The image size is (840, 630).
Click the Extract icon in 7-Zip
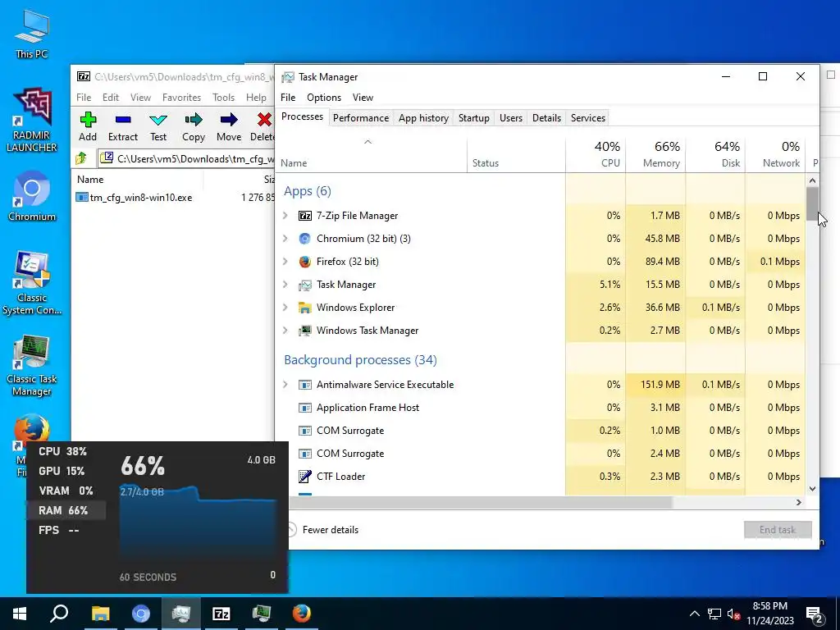point(123,120)
